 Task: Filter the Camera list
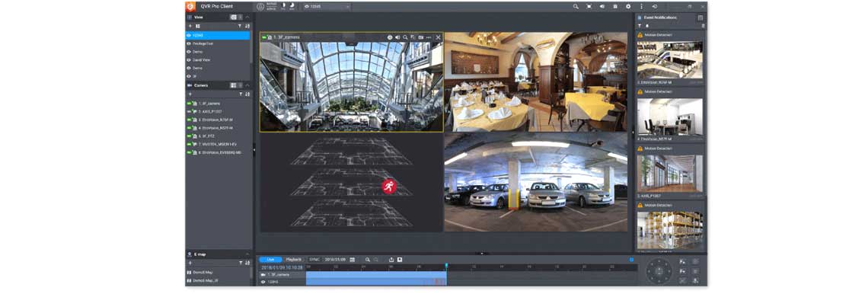point(240,94)
